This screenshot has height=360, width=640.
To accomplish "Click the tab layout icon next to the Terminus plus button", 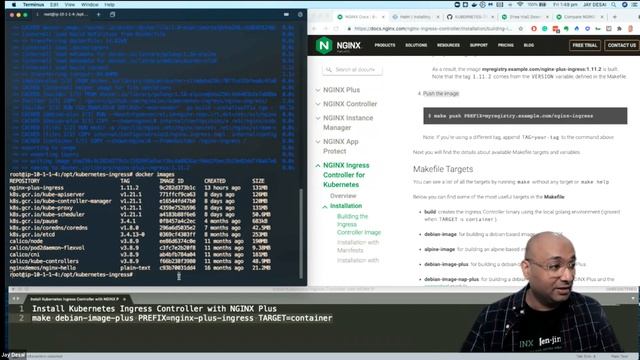I will pyautogui.click(x=113, y=14).
